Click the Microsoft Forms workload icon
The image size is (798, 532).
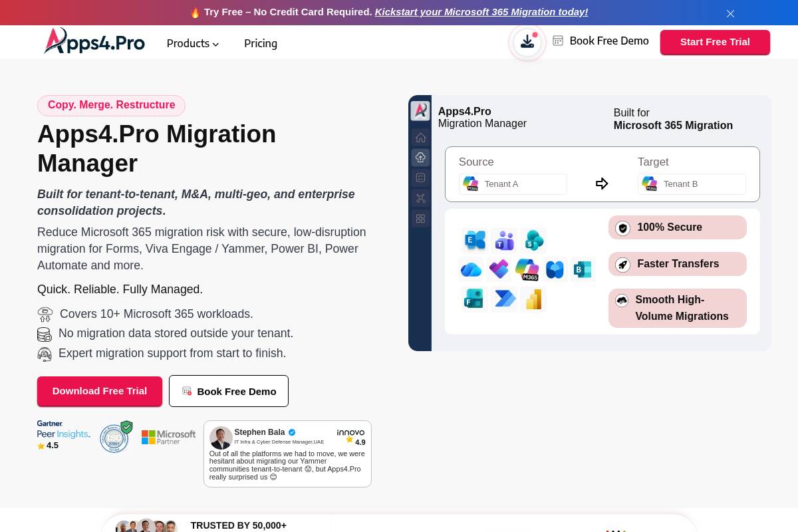point(473,299)
